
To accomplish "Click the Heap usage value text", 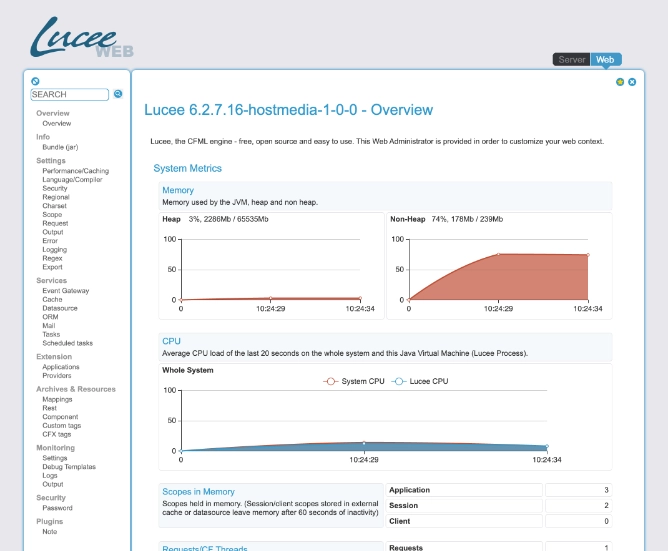I will [x=228, y=219].
